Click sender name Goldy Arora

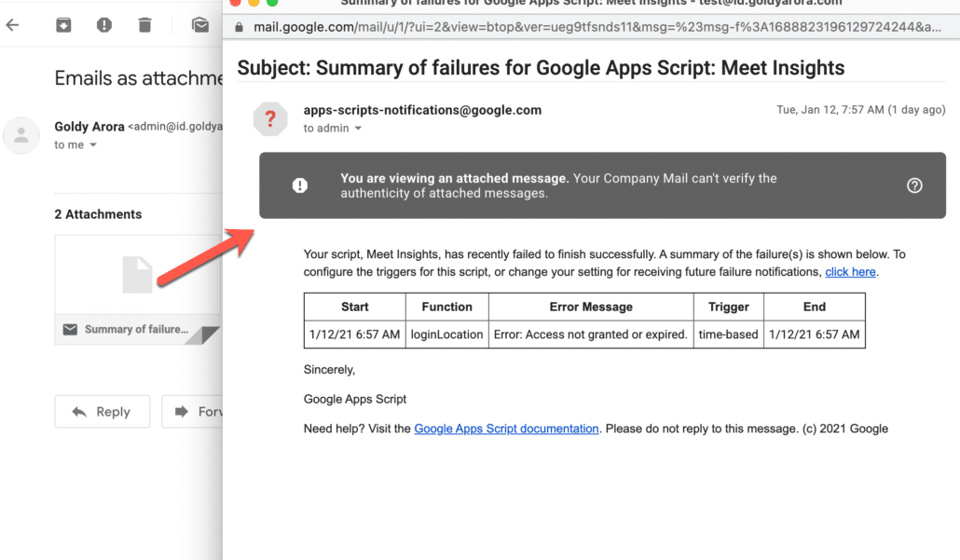coord(89,127)
